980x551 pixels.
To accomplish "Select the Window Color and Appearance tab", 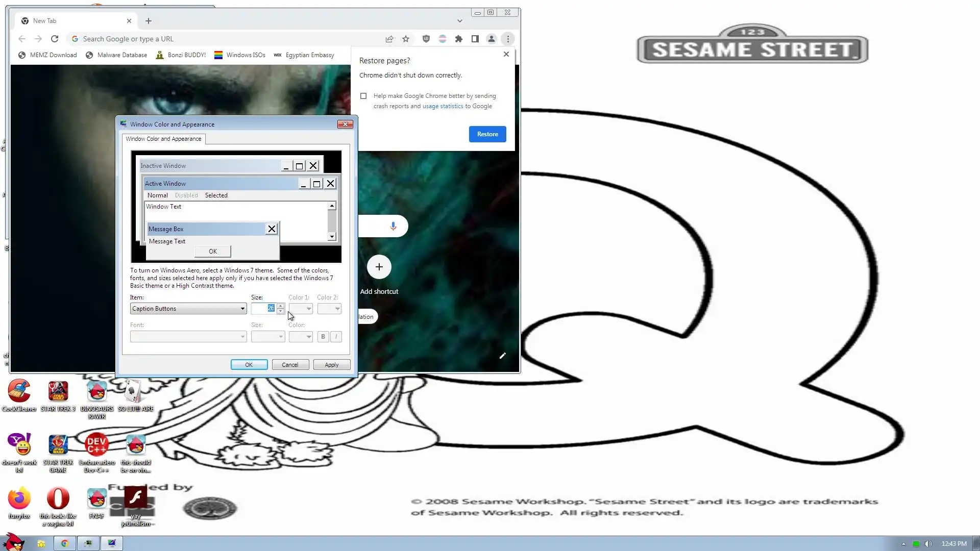I will pyautogui.click(x=163, y=139).
